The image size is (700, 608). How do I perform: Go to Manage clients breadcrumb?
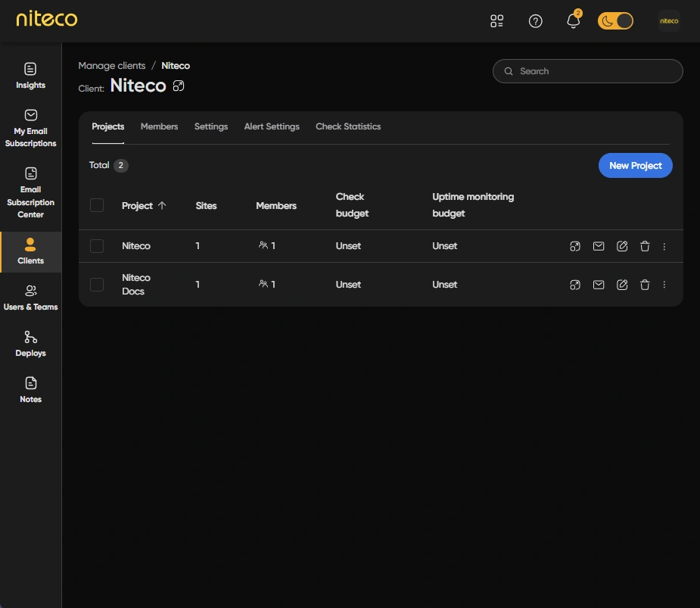pyautogui.click(x=111, y=66)
